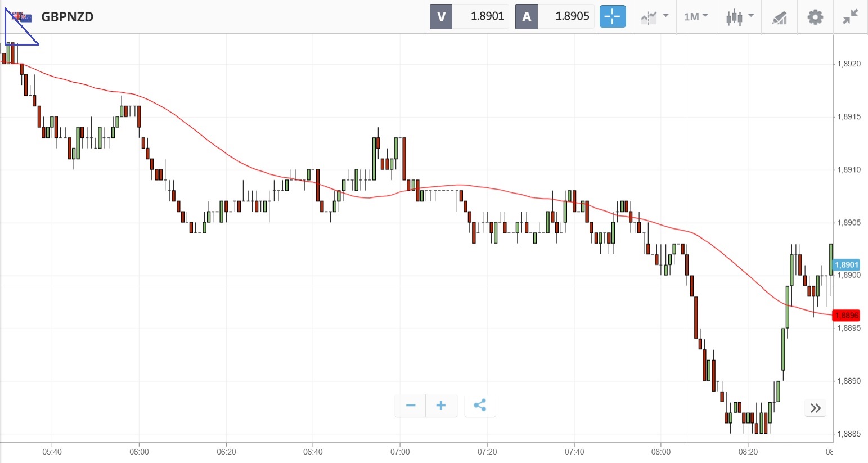This screenshot has height=463, width=868.
Task: Open the candlestick chart type dropdown
Action: point(739,17)
